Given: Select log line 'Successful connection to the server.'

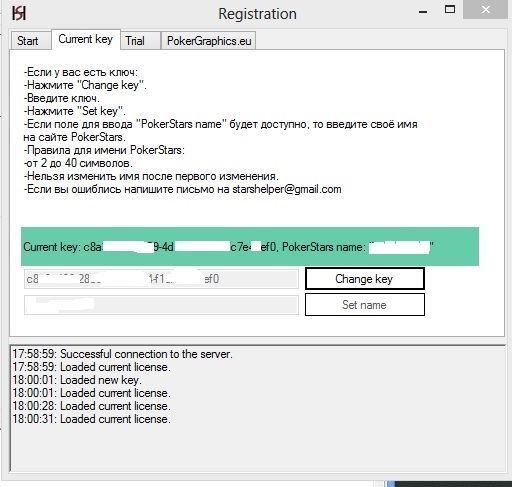Looking at the screenshot, I should pos(122,354).
